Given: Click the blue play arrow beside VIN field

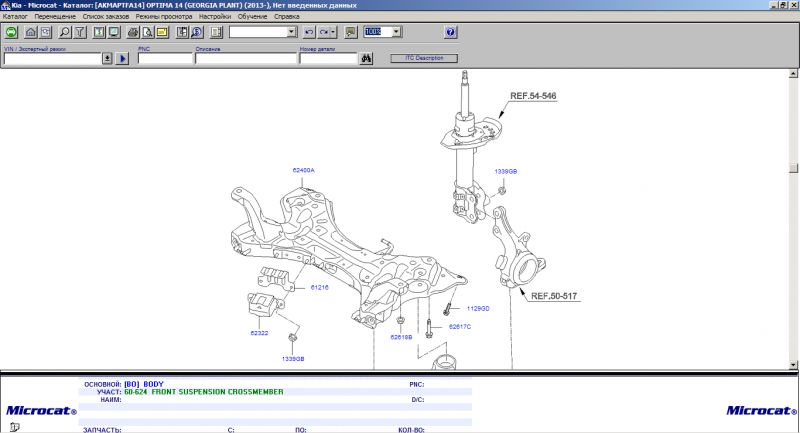Looking at the screenshot, I should point(122,59).
